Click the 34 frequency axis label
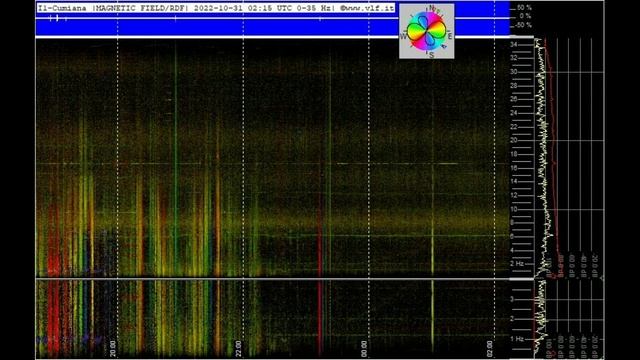Image resolution: width=640 pixels, height=360 pixels. [513, 44]
